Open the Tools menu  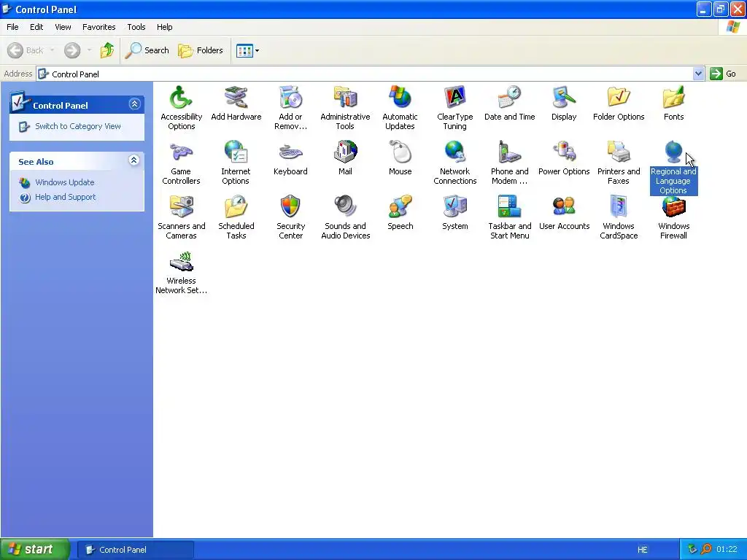pyautogui.click(x=136, y=27)
